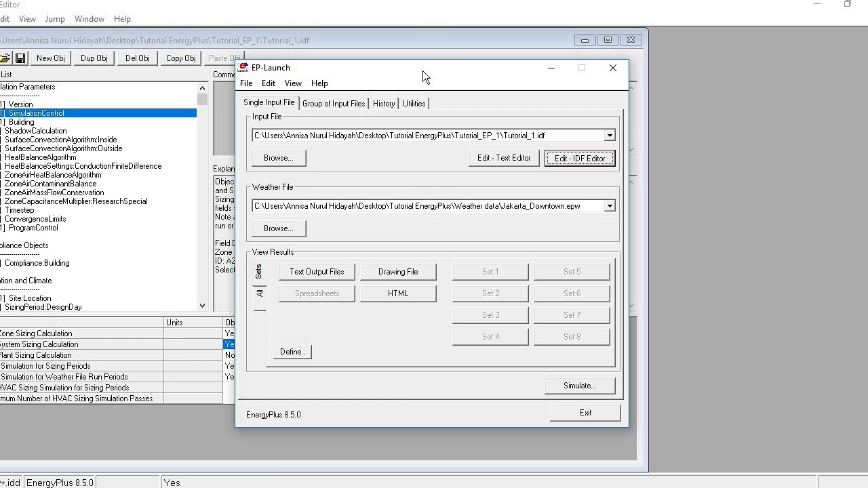Select ConvergenceLimits in the class list
868x488 pixels.
(35, 219)
